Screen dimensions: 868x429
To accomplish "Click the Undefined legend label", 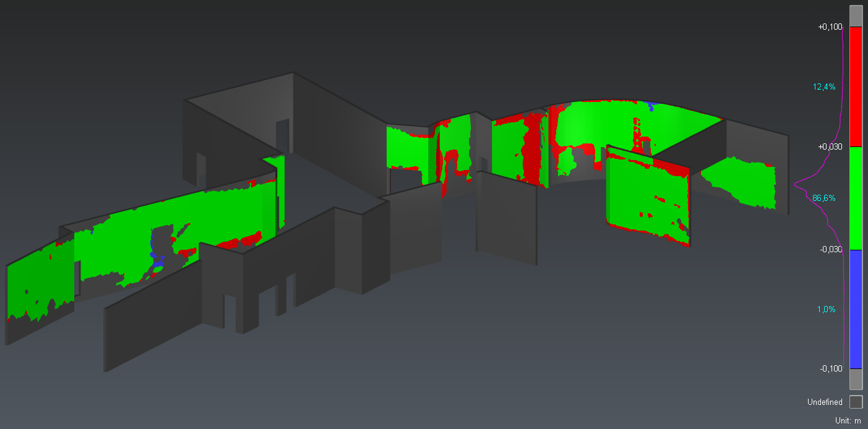I will [x=825, y=402].
